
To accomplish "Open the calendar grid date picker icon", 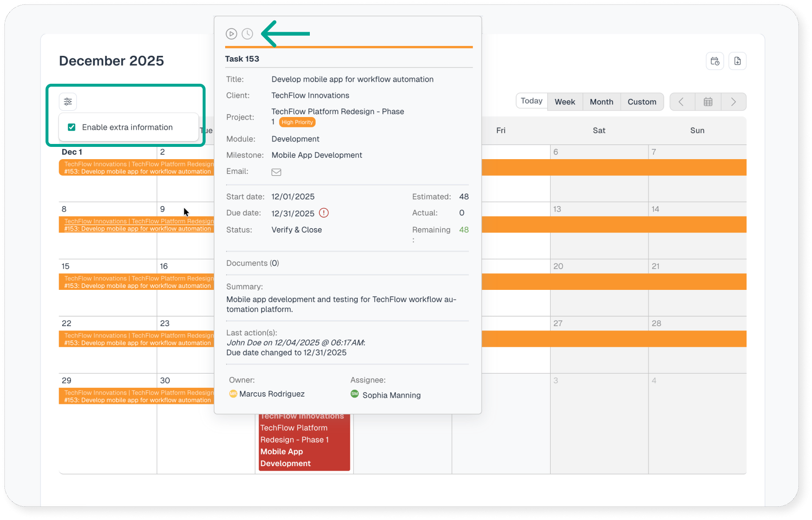I will 708,102.
